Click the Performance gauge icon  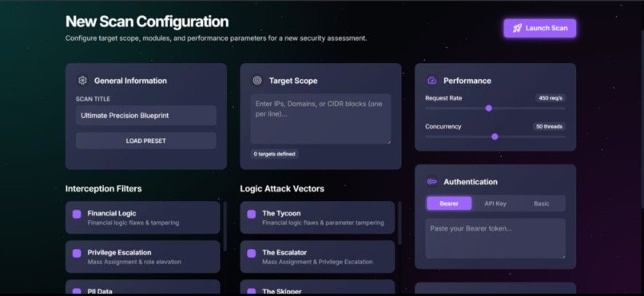pyautogui.click(x=431, y=81)
